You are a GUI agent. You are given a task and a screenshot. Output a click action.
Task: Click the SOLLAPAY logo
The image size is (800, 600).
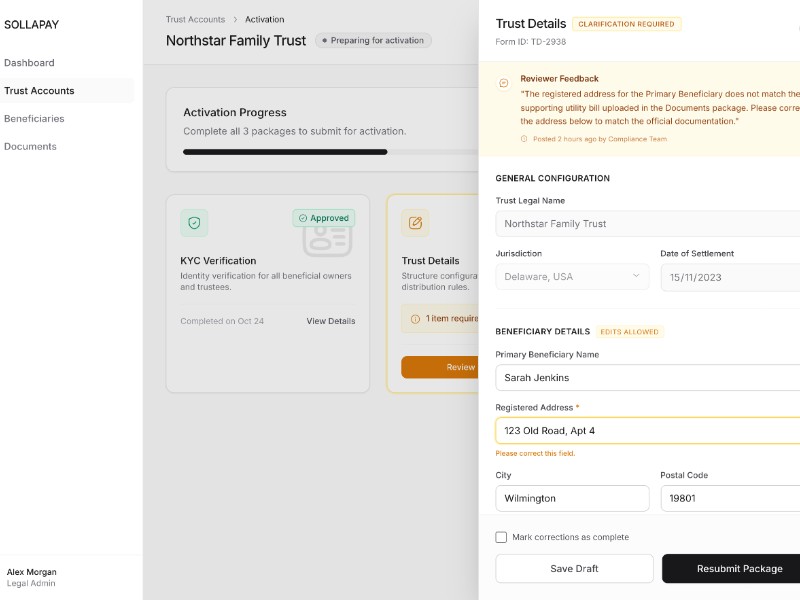point(32,25)
